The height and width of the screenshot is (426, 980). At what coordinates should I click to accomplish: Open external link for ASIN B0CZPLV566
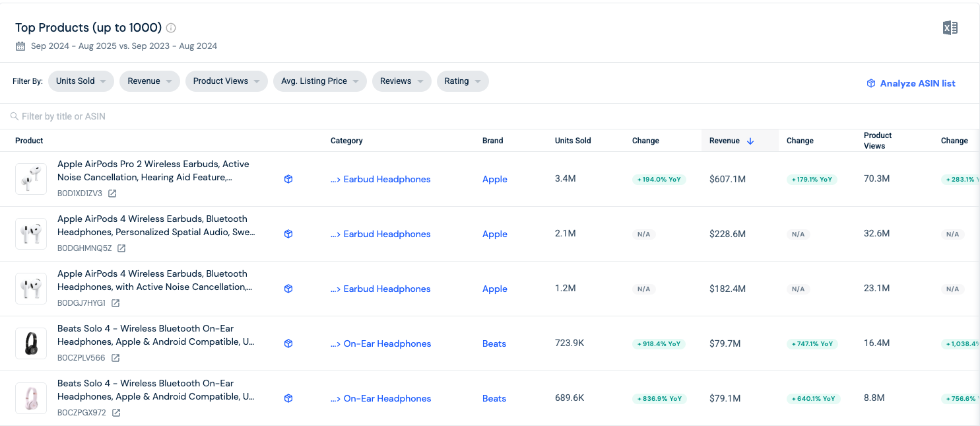coord(115,358)
